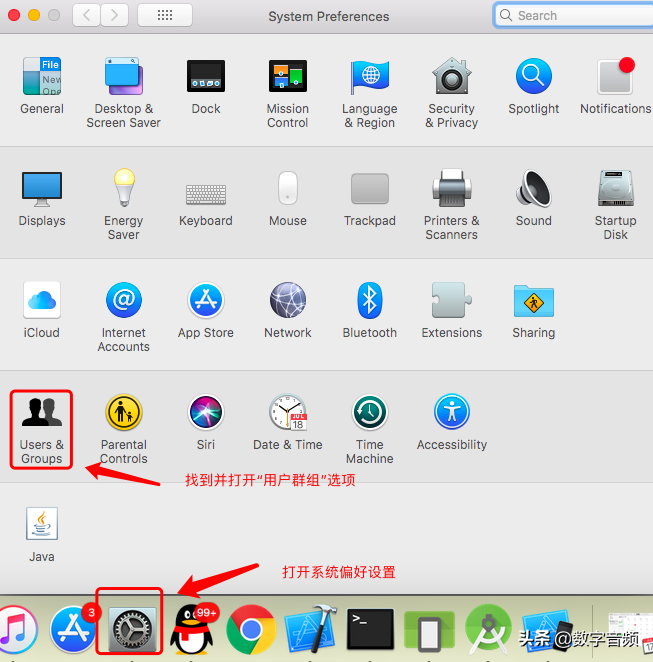Open Sound preferences
Image resolution: width=653 pixels, height=662 pixels.
pyautogui.click(x=534, y=198)
